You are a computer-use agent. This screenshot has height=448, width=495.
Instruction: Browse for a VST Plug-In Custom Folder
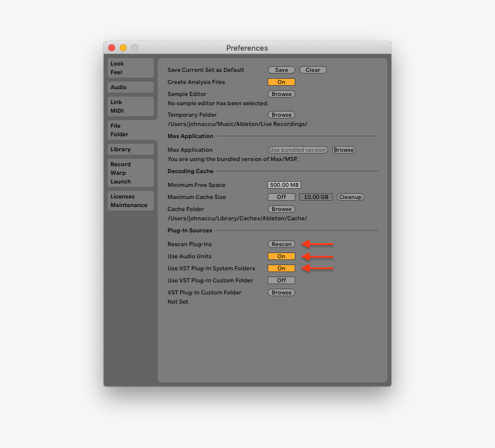click(x=281, y=292)
